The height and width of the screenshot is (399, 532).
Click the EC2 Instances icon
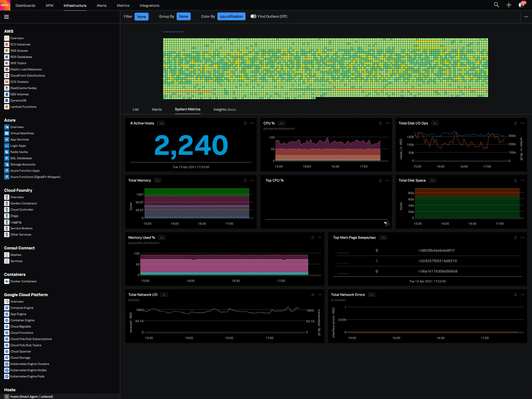pos(7,45)
